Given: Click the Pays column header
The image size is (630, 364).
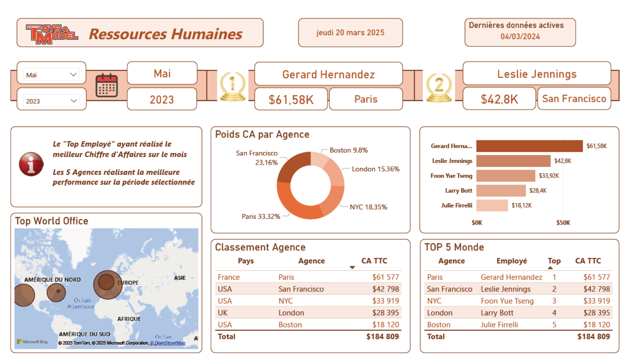Looking at the screenshot, I should point(245,261).
